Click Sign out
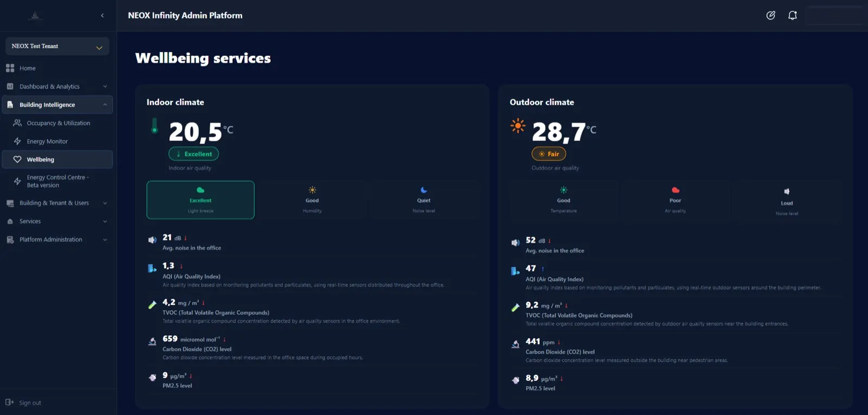 click(23, 403)
